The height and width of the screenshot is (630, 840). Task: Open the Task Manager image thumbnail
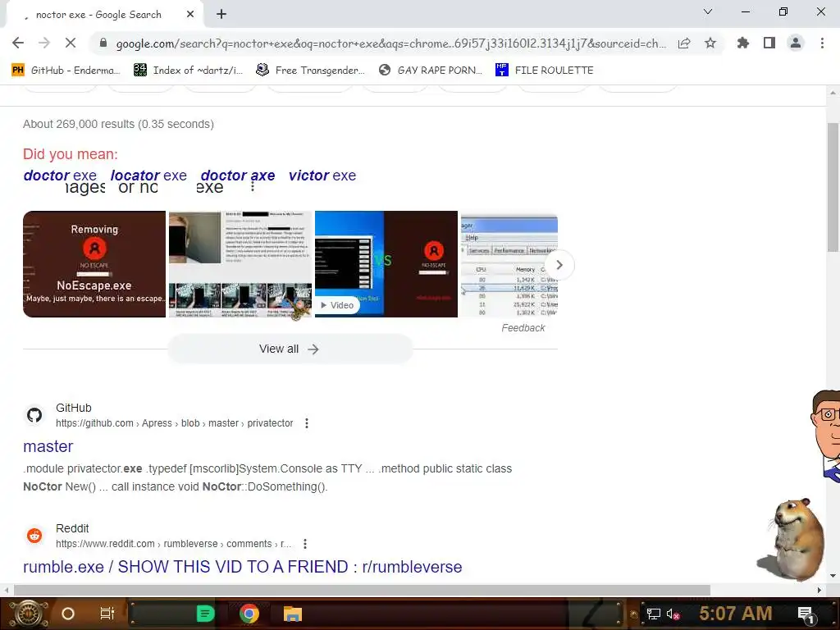pyautogui.click(x=509, y=264)
